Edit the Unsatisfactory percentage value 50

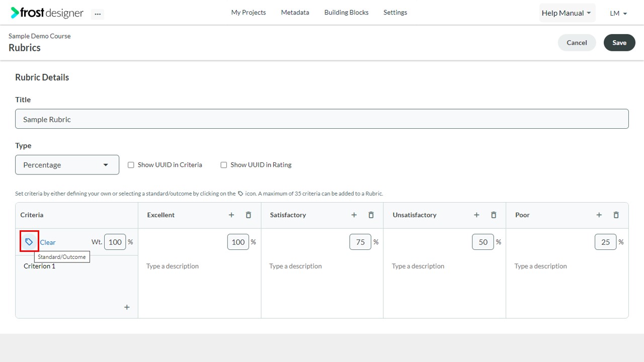[483, 242]
